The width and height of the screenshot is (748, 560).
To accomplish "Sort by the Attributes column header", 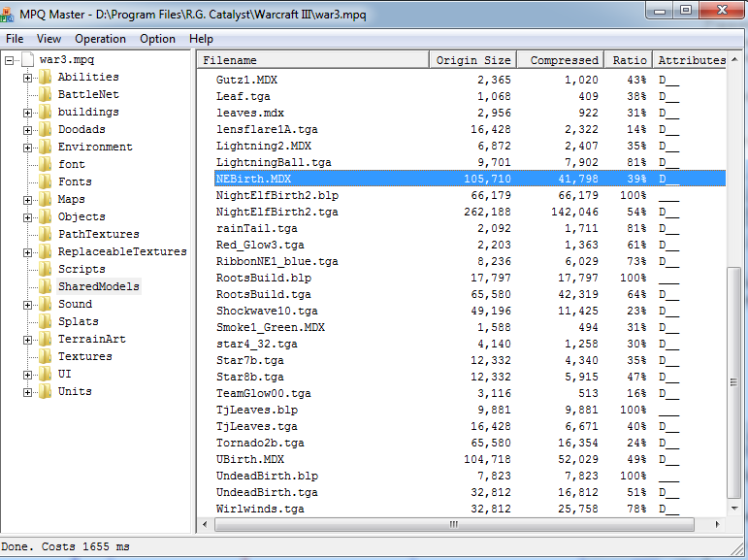I will (690, 60).
